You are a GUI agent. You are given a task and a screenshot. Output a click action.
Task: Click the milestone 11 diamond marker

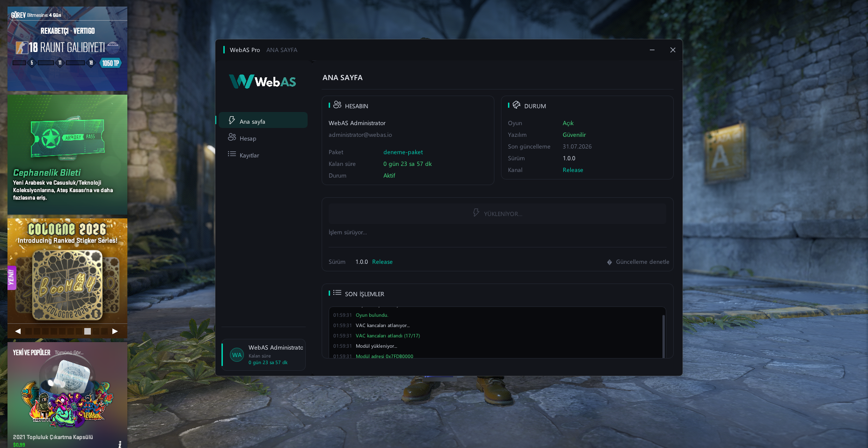point(60,63)
